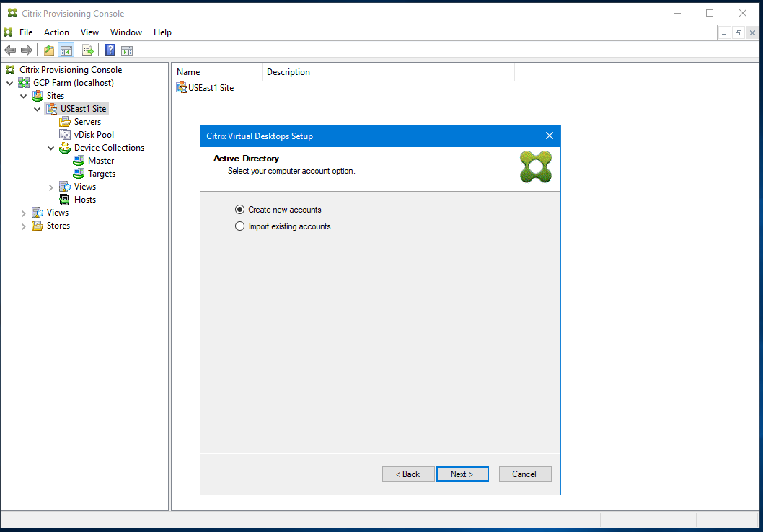Restore the inner MDI child window
The image size is (763, 532).
(x=738, y=33)
